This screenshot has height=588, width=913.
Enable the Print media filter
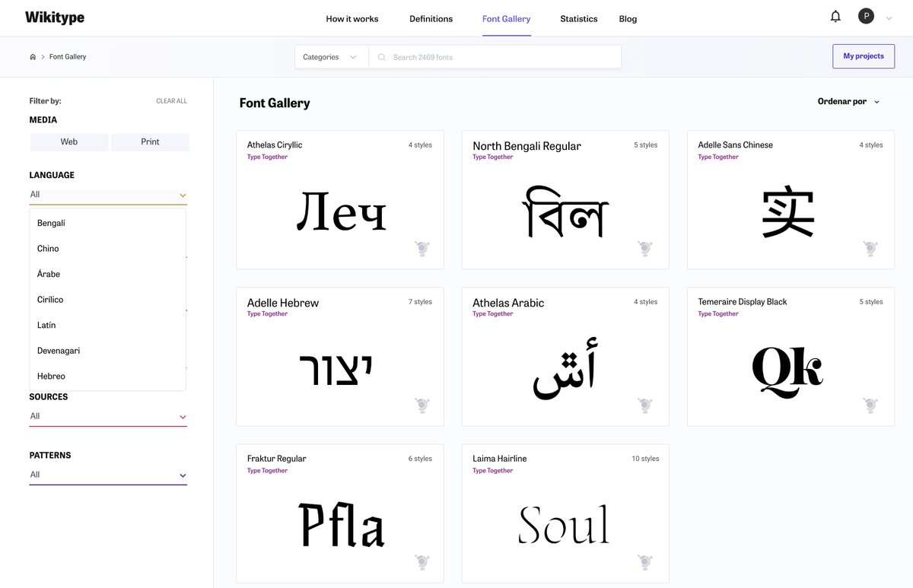point(150,141)
